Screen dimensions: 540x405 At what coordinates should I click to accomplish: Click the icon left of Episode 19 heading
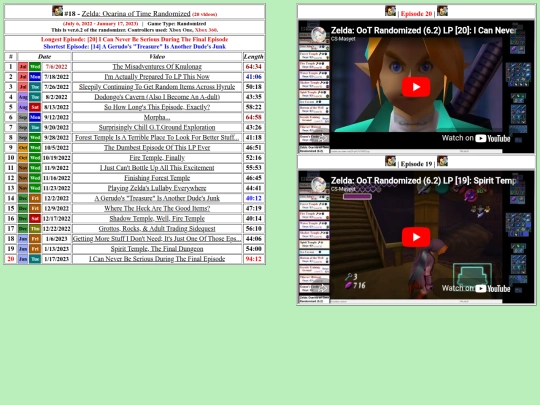390,161
